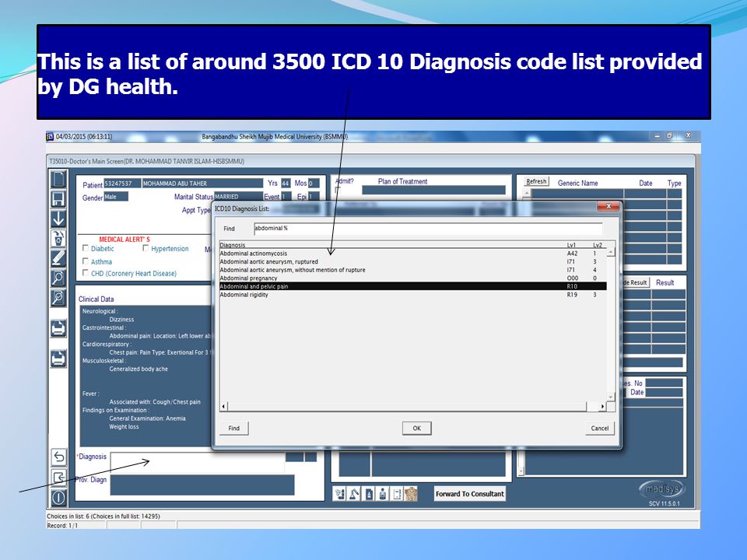The image size is (747, 560).
Task: Click the lower of the two printer icons
Action: pyautogui.click(x=58, y=358)
